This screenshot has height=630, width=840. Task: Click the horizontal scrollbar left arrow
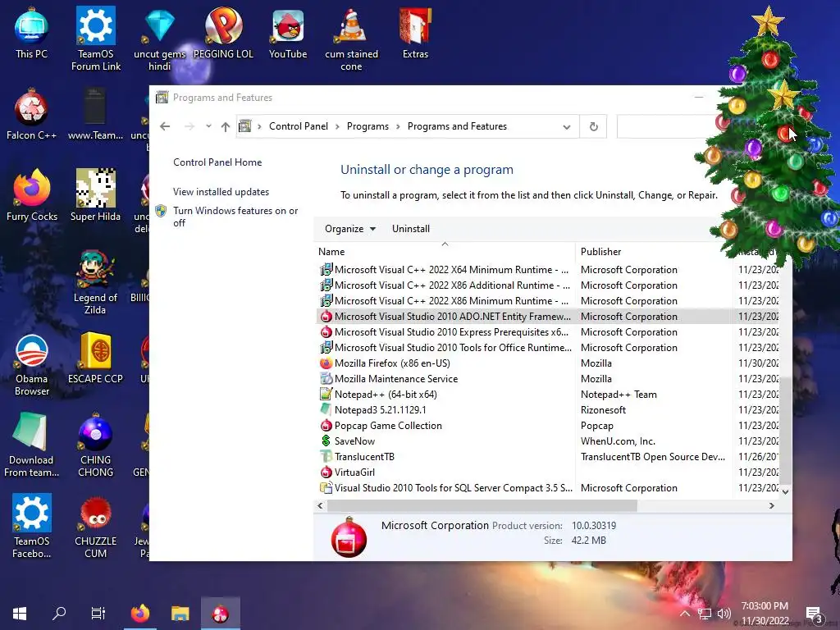(321, 505)
